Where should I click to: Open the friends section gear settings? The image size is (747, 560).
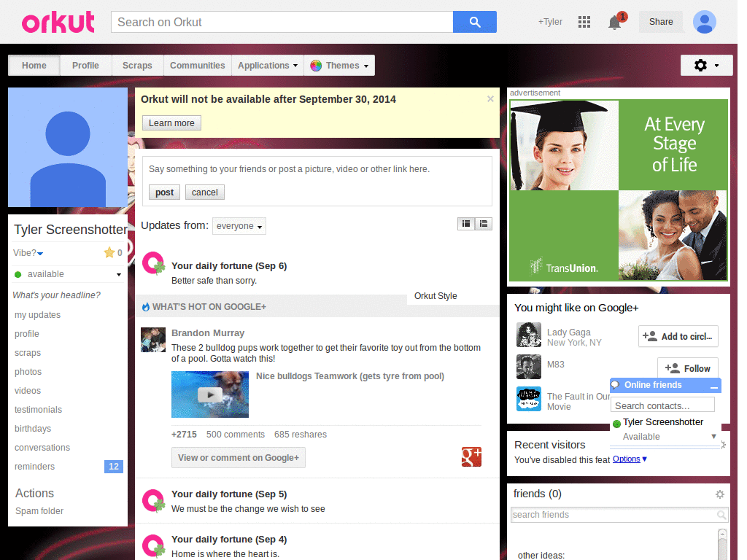click(720, 494)
